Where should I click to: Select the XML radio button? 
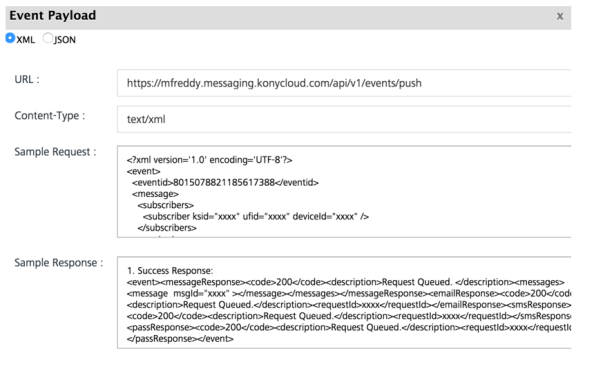coord(10,38)
